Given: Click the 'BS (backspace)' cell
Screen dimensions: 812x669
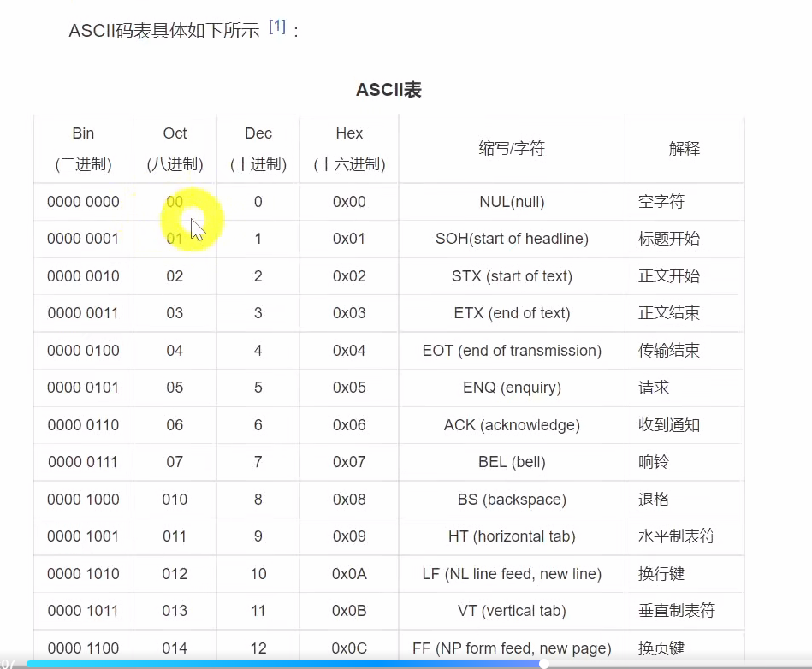Looking at the screenshot, I should tap(512, 499).
